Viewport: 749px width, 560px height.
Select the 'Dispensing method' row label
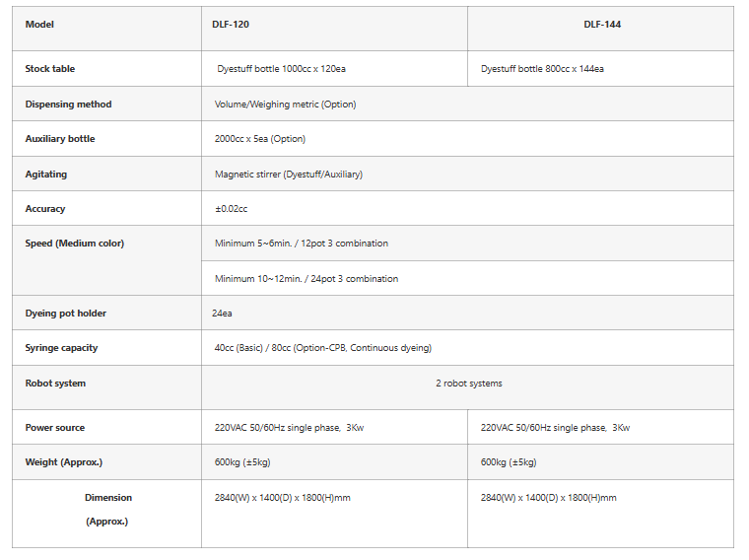68,105
